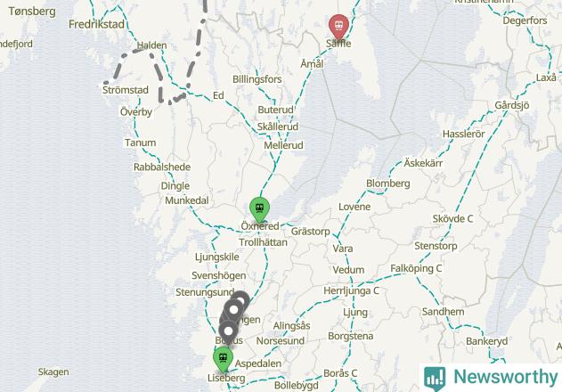The width and height of the screenshot is (562, 392).
Task: Click the Borås C station label
Action: point(340,373)
